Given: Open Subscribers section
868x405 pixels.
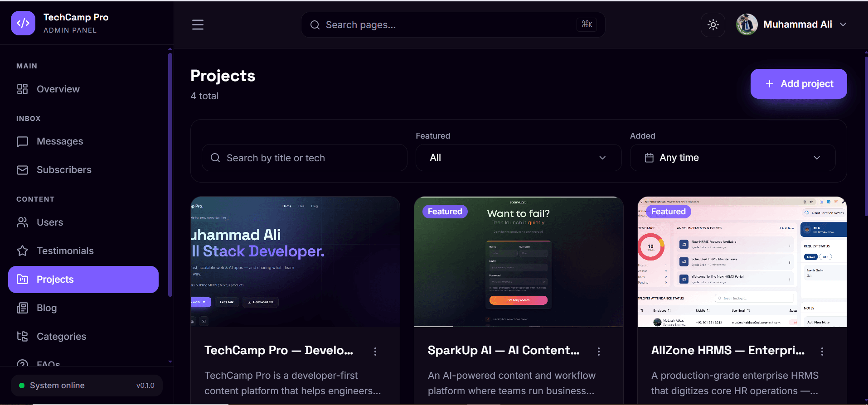Looking at the screenshot, I should tap(83, 170).
